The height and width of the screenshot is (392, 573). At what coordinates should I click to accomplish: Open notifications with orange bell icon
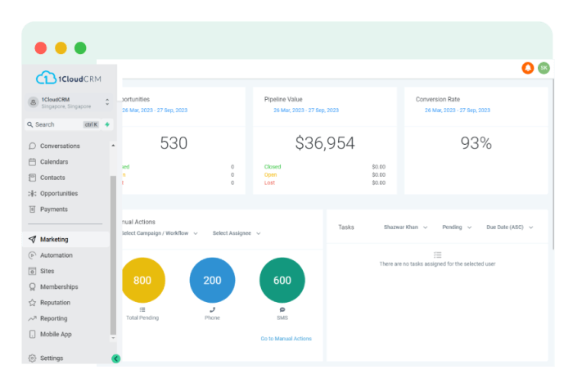[528, 68]
